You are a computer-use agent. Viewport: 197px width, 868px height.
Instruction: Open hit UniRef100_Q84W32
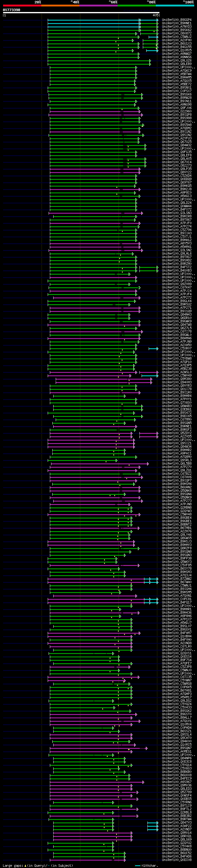177,145
